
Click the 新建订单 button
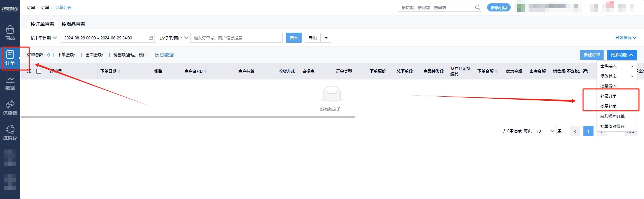[x=592, y=55]
